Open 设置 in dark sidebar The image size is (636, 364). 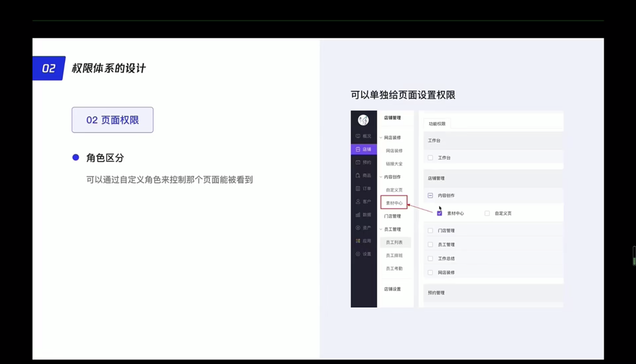click(x=363, y=254)
